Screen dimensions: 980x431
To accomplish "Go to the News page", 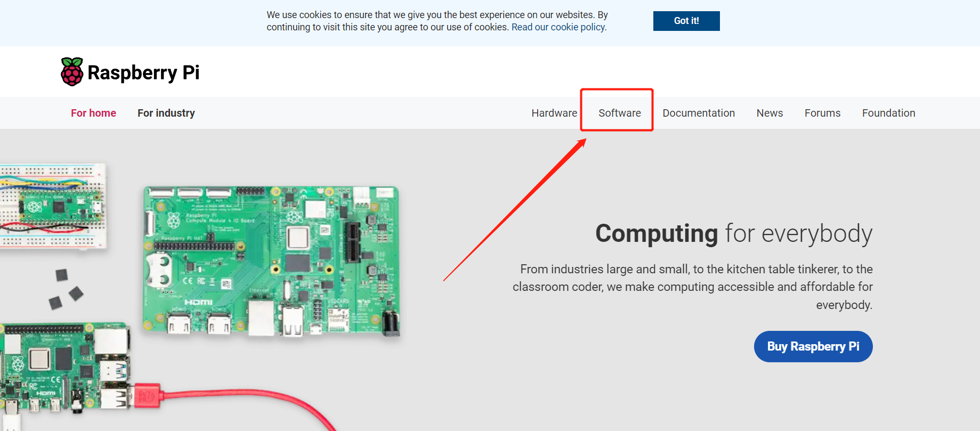I will (x=770, y=113).
